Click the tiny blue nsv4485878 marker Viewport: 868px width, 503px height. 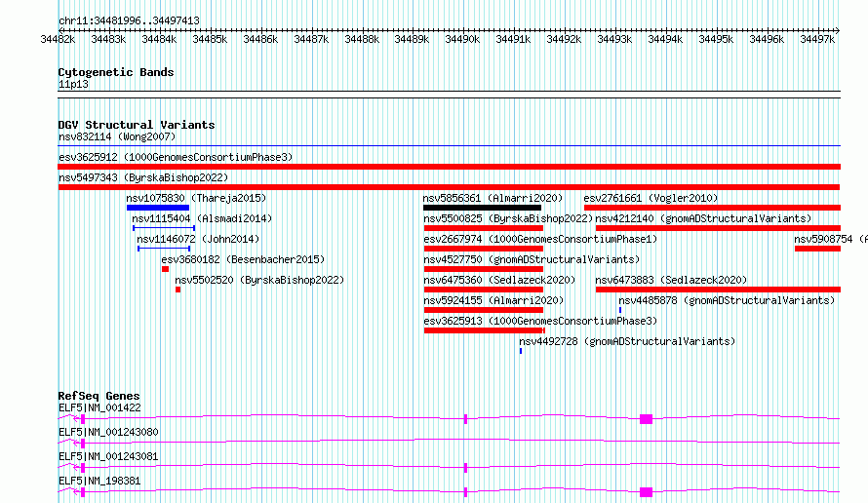[x=620, y=310]
